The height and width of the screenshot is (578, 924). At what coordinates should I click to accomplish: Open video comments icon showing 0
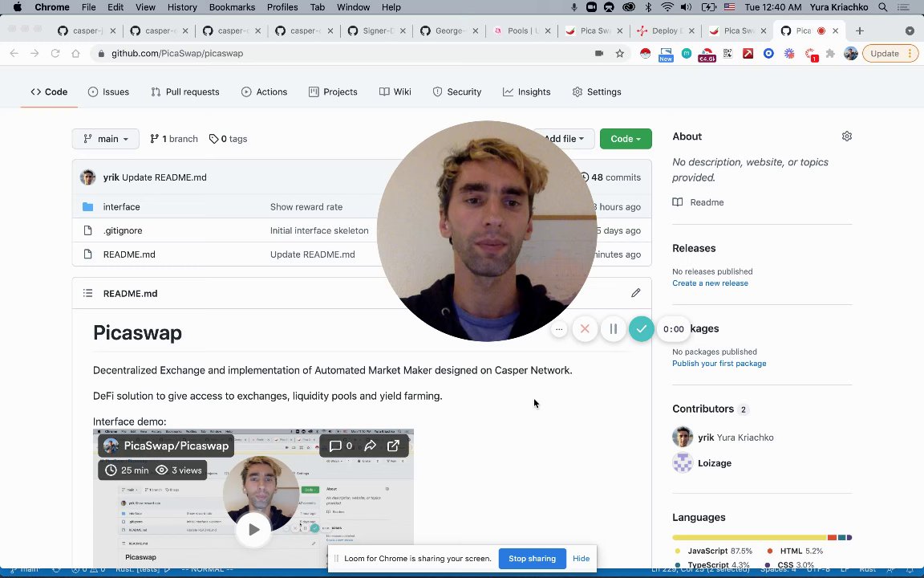341,446
